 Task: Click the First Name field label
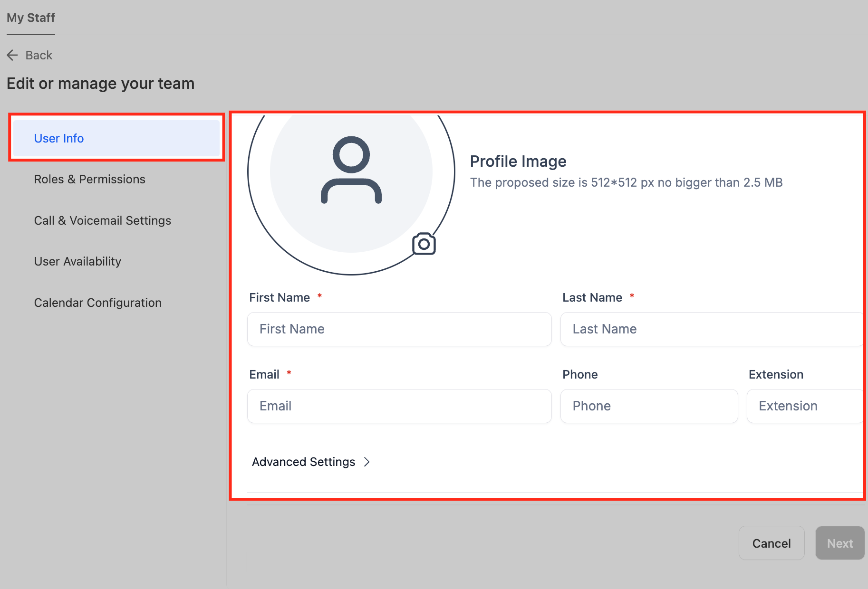coord(280,297)
